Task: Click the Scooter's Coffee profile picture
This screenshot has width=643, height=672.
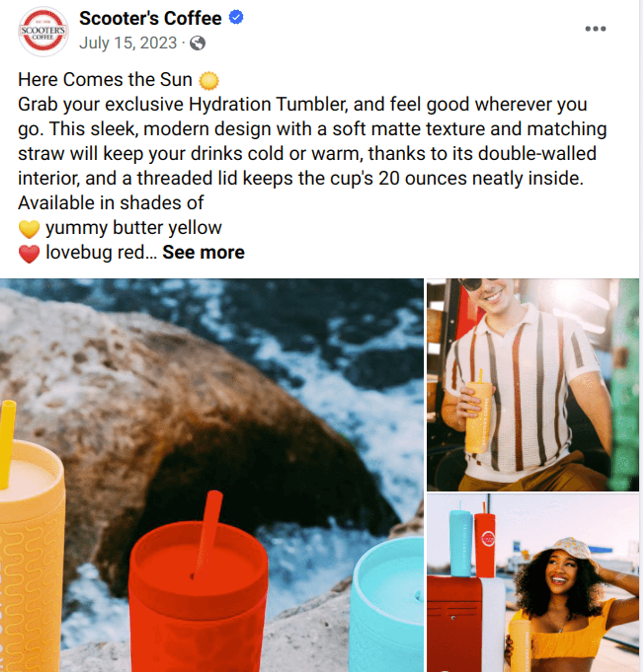Action: [x=43, y=31]
